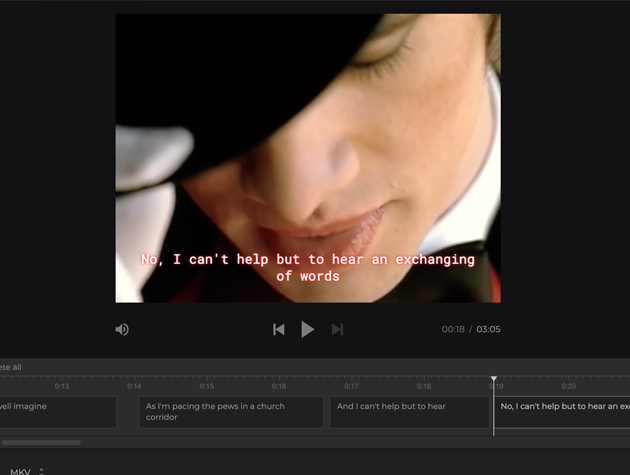Skip to the previous subtitle

[x=279, y=329]
